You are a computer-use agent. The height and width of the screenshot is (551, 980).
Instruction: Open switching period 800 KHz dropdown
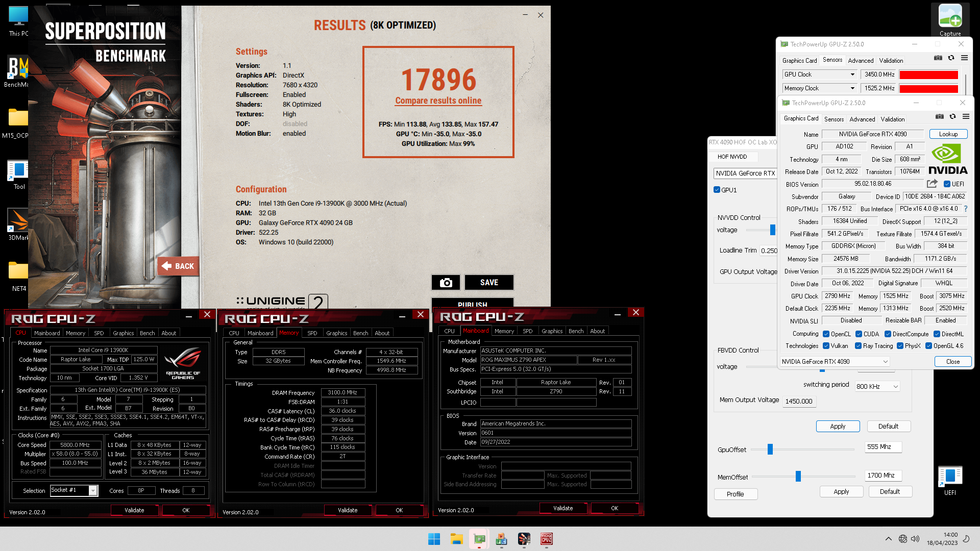point(877,386)
